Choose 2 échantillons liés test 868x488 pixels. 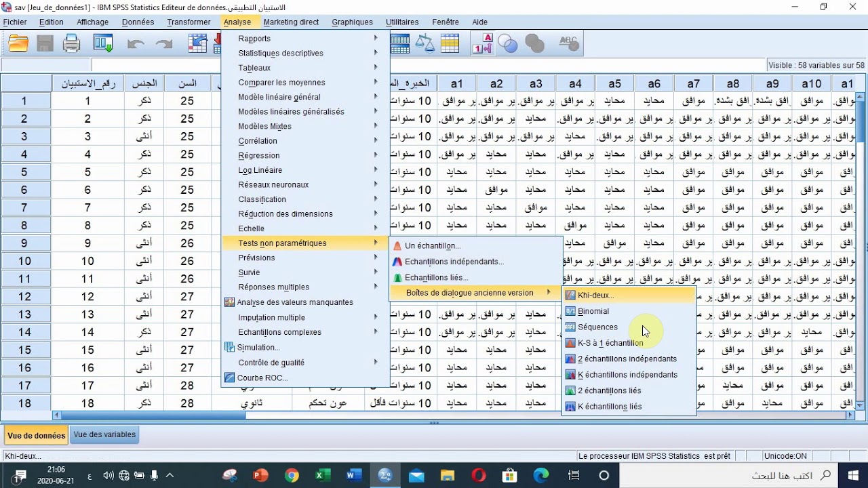click(629, 390)
